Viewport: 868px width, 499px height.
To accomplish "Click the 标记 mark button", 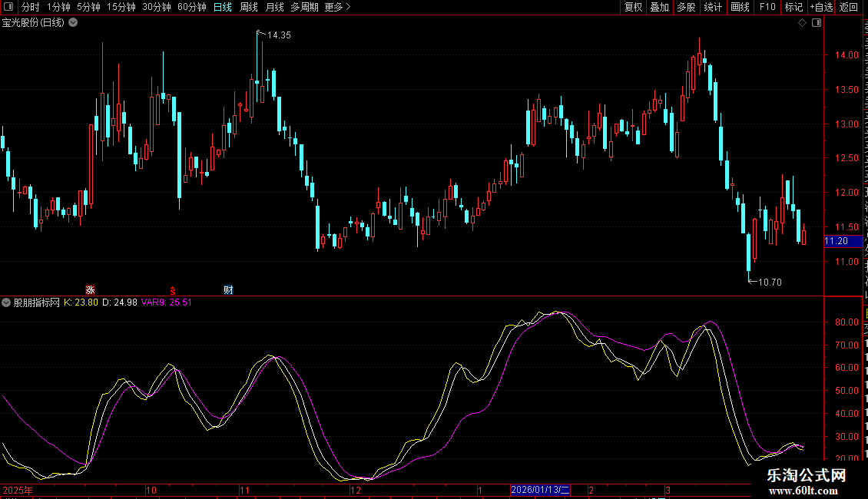I will [x=793, y=7].
